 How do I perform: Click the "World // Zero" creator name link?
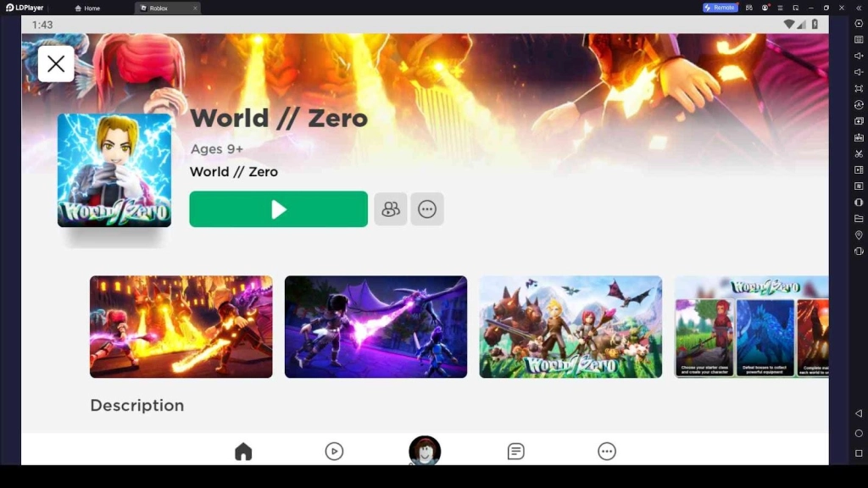[x=234, y=172]
